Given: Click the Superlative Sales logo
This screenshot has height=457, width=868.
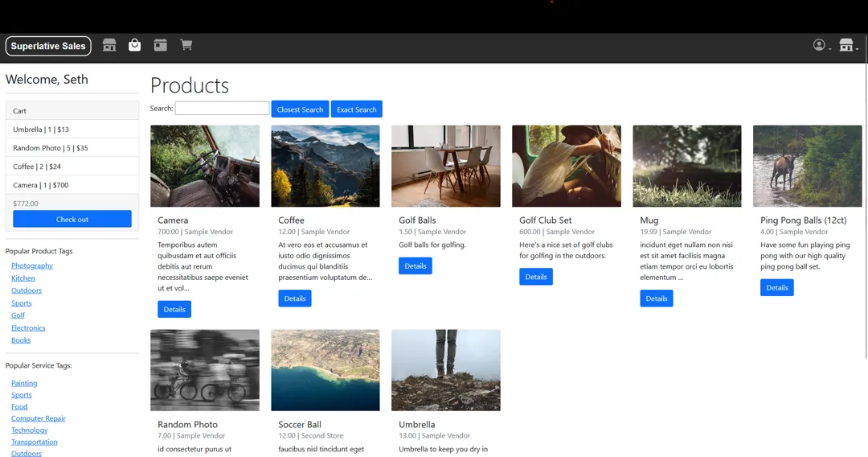Looking at the screenshot, I should click(x=48, y=46).
